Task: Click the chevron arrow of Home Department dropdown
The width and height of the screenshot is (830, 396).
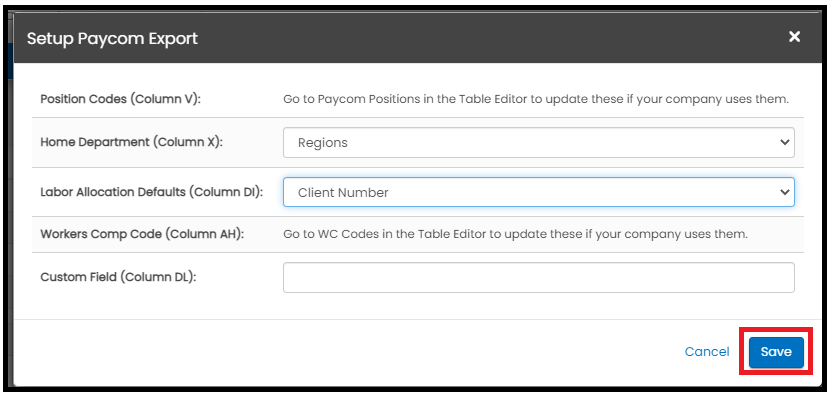Action: (x=784, y=142)
